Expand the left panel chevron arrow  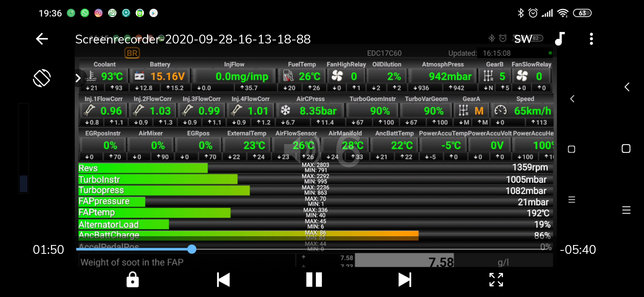click(78, 78)
